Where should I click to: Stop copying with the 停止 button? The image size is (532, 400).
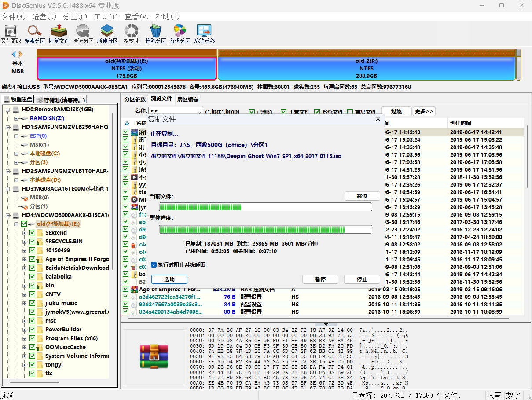tap(362, 279)
